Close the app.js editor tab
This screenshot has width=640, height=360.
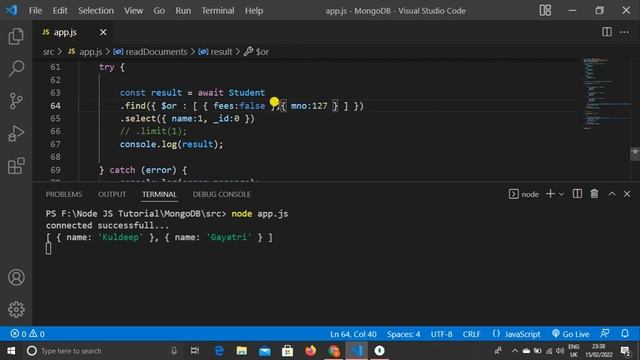click(103, 32)
